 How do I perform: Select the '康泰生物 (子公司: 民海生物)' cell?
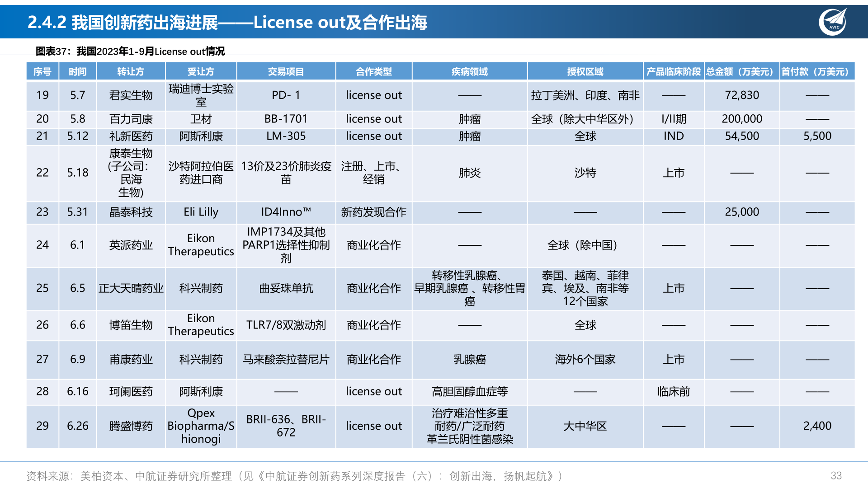click(x=131, y=173)
